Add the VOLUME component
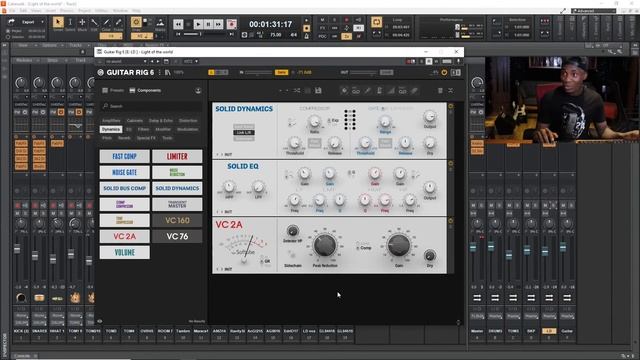Viewport: 640px width, 360px height. tap(124, 252)
